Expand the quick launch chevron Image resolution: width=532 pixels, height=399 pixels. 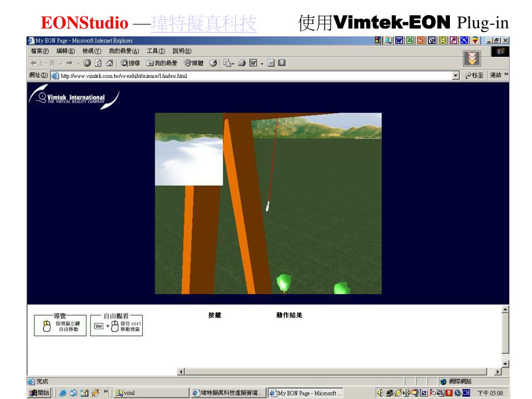105,392
